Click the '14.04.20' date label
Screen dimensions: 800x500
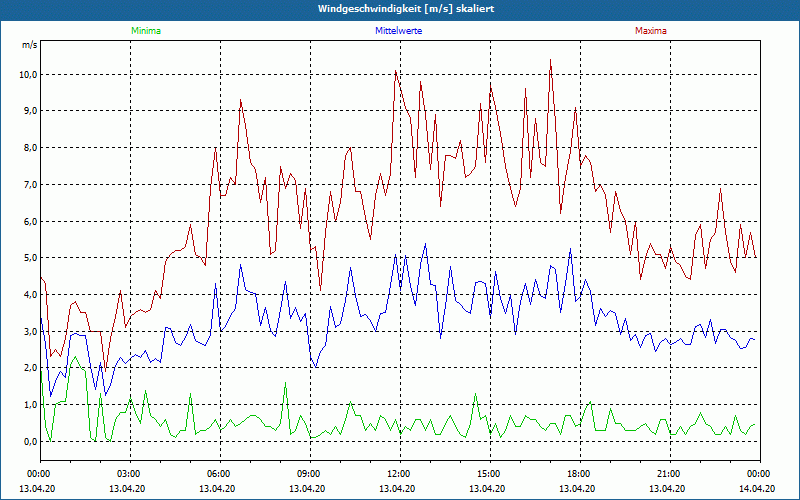(757, 488)
